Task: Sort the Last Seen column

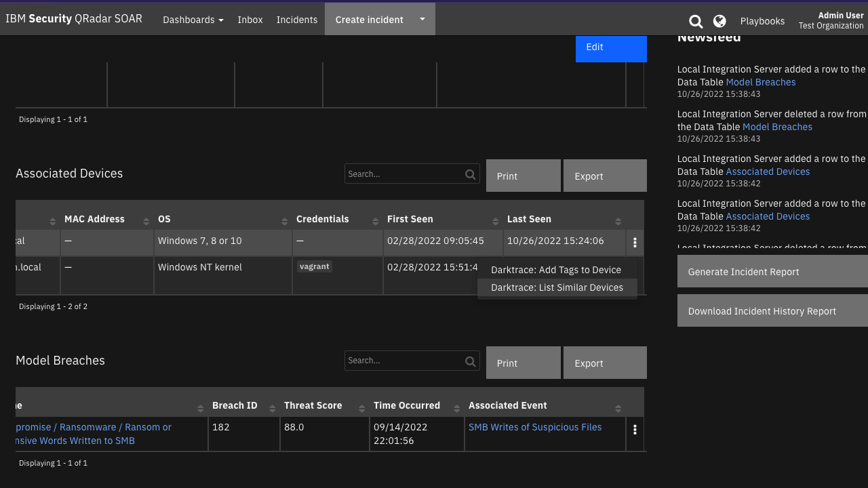Action: click(618, 220)
